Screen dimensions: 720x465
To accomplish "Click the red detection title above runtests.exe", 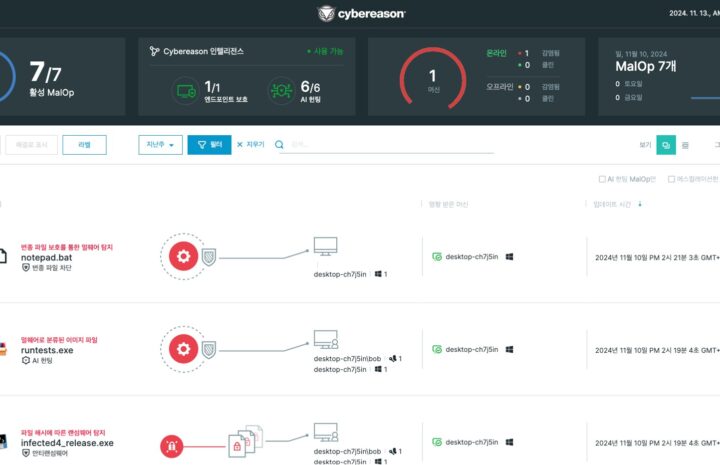I will [59, 340].
